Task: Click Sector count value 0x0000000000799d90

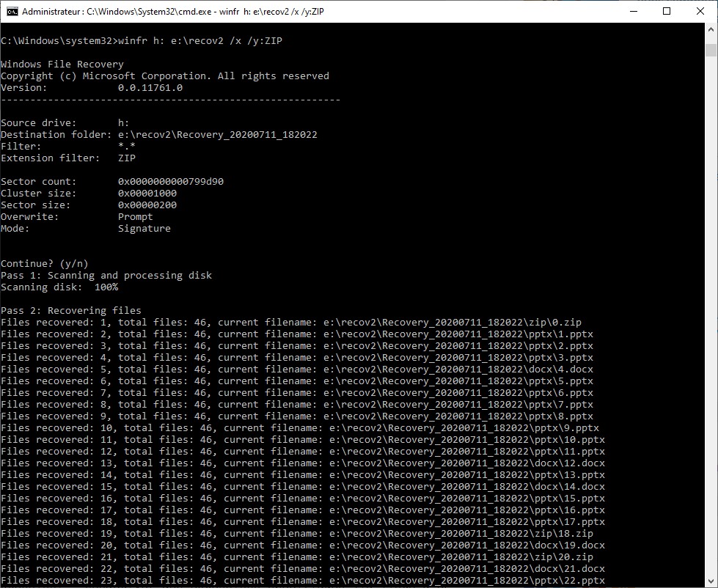Action: [171, 182]
